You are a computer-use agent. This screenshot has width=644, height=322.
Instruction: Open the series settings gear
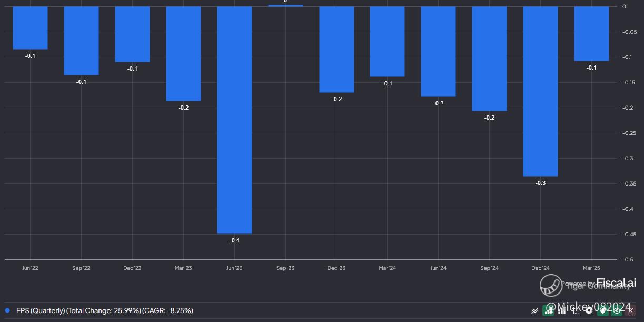click(x=589, y=311)
